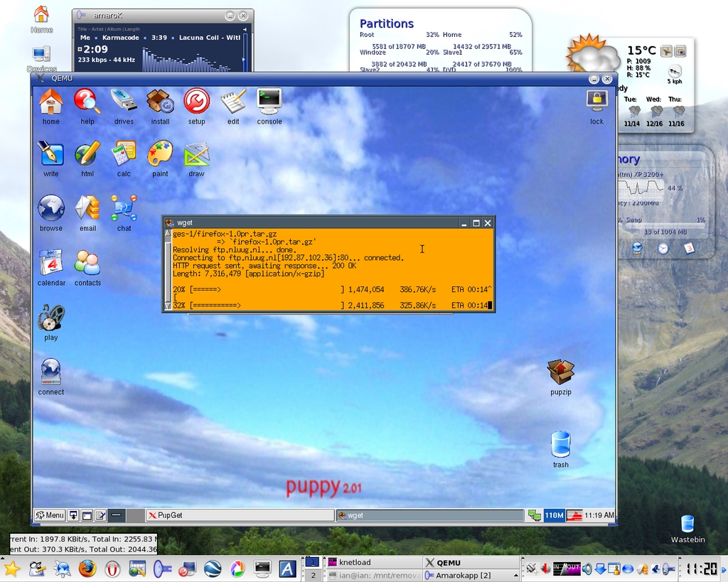Click the Puppy show-desktop taskbar button

73,515
